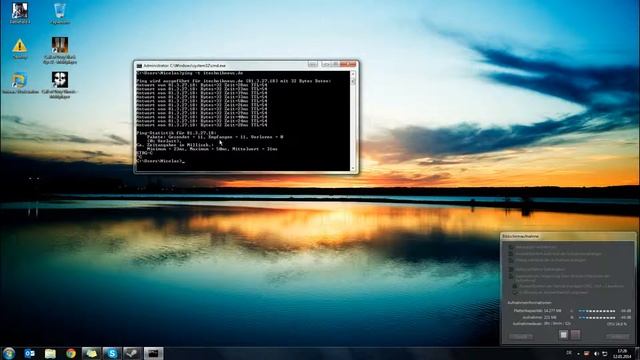Click the Ping-Statistik line in cmd
The image size is (640, 360).
176,133
